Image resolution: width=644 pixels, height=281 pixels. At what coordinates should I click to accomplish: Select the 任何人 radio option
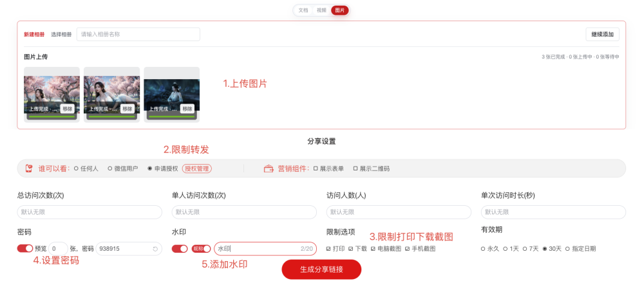[x=86, y=168]
